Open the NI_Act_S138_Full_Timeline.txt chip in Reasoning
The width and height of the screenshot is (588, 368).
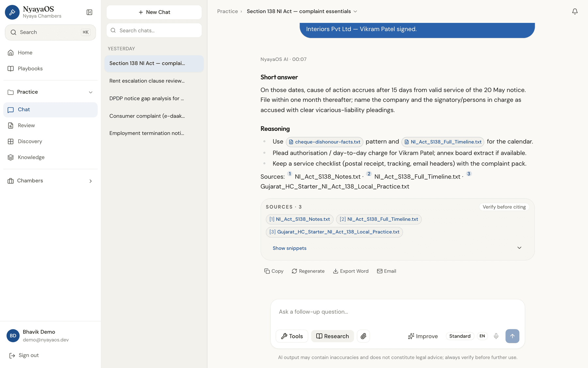point(443,142)
